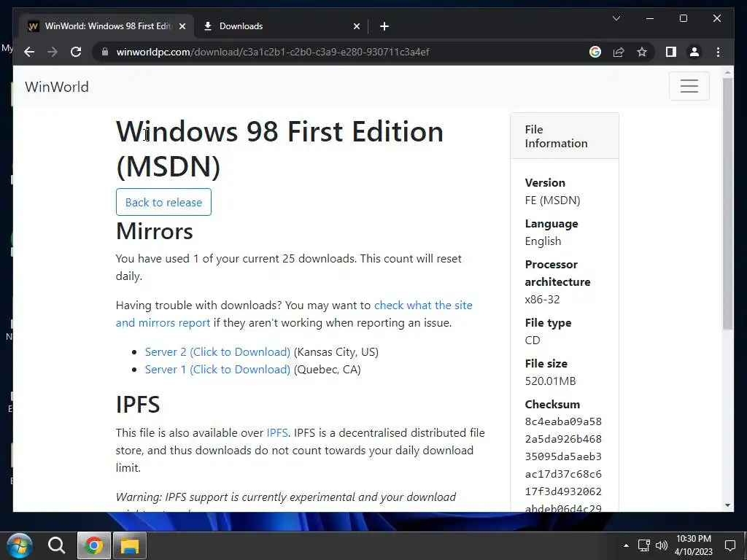Close the WinWorld tab
The width and height of the screenshot is (747, 560).
(x=182, y=26)
